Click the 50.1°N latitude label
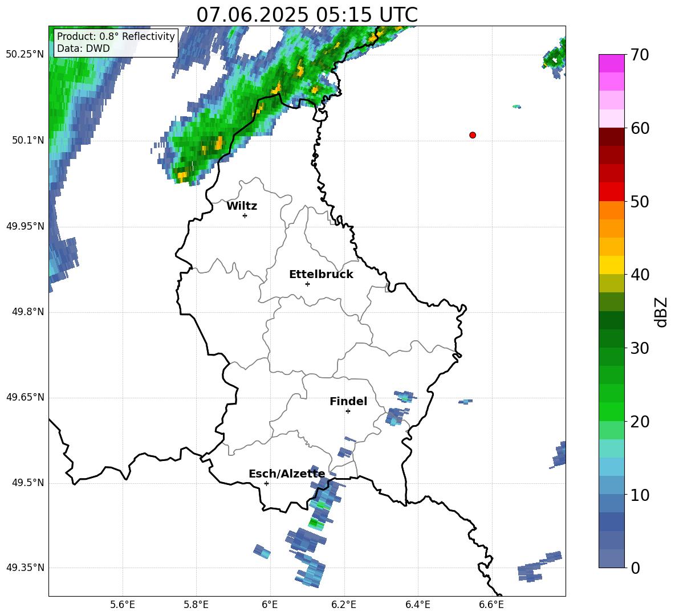675x616 pixels. [28, 140]
